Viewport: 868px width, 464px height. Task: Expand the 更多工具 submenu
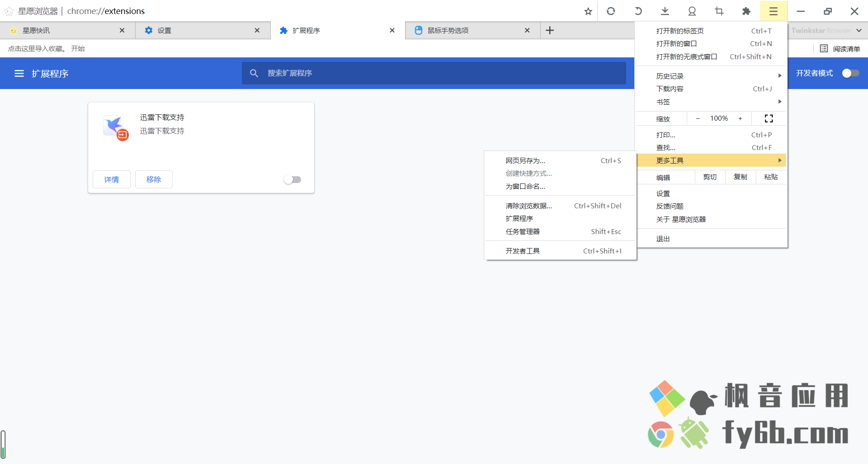click(x=711, y=160)
